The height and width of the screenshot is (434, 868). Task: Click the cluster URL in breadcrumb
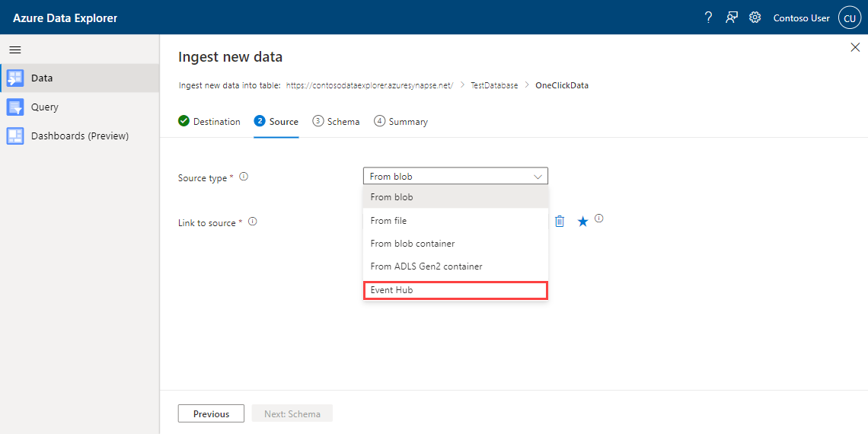(x=370, y=85)
